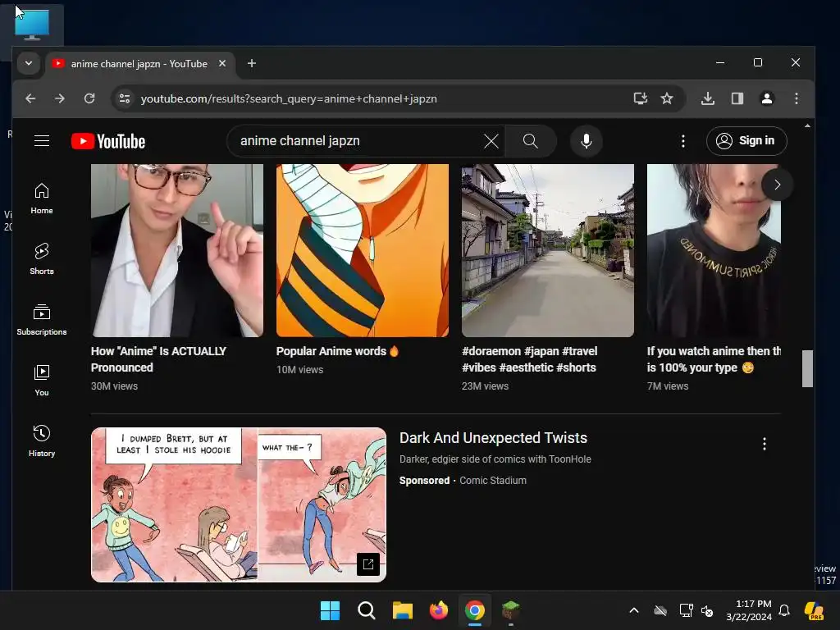Open the You section in sidebar
840x630 pixels.
click(x=42, y=381)
